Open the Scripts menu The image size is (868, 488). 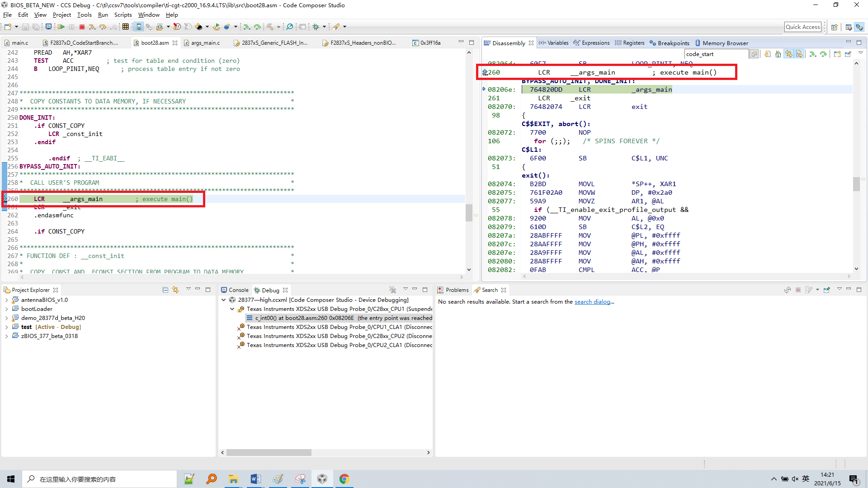coord(123,15)
